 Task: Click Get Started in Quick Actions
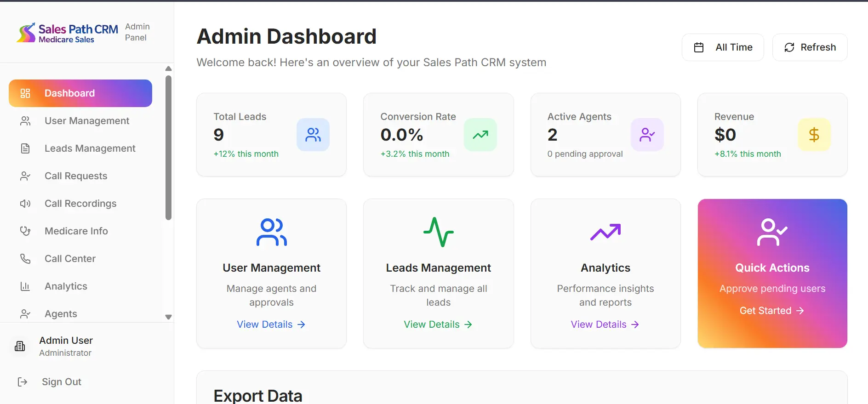click(x=771, y=311)
